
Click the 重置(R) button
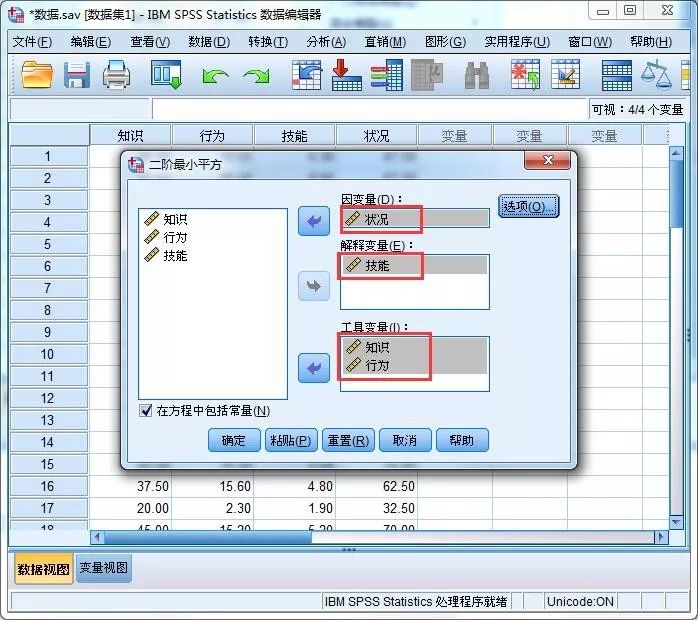(348, 440)
